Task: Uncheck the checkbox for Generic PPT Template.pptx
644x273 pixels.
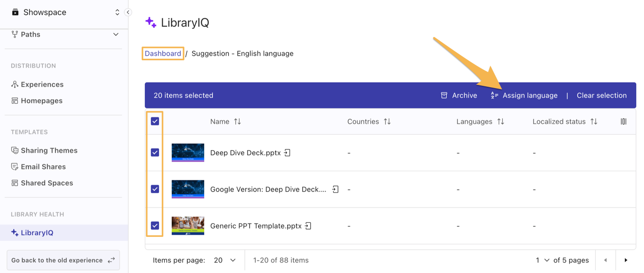Action: pos(154,225)
